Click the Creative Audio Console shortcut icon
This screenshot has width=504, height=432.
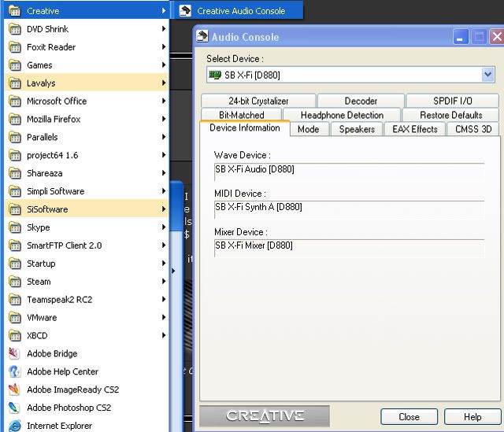click(185, 11)
